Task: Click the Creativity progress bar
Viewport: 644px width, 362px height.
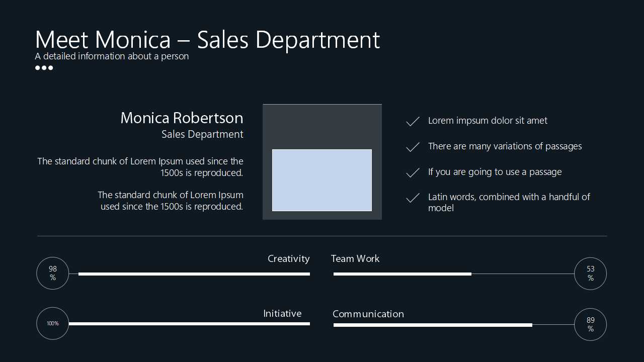Action: pyautogui.click(x=194, y=274)
